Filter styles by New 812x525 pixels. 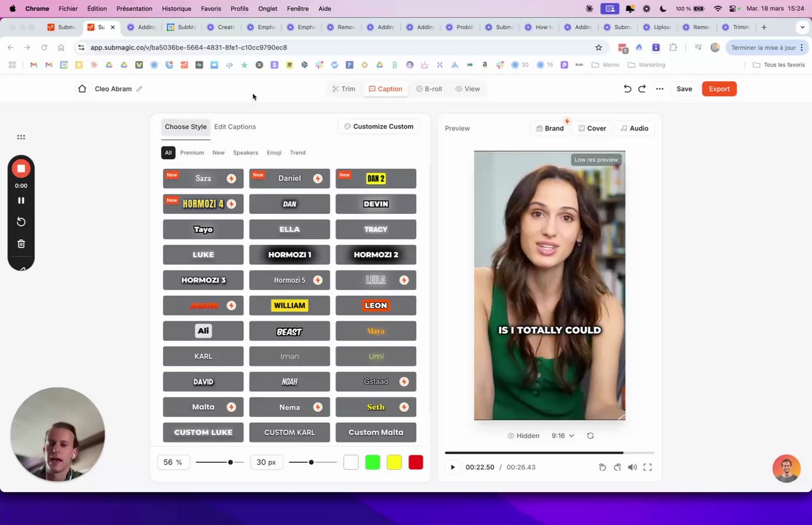218,152
